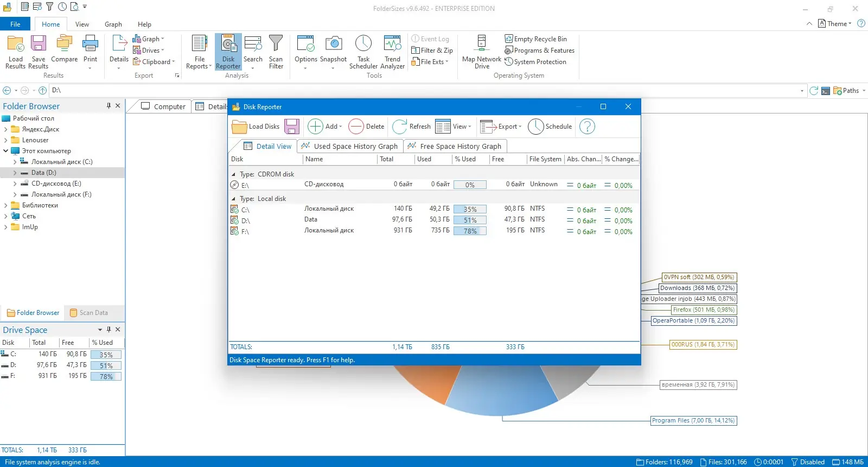This screenshot has width=868, height=467.
Task: Click the Map Network Drive icon
Action: 482,52
